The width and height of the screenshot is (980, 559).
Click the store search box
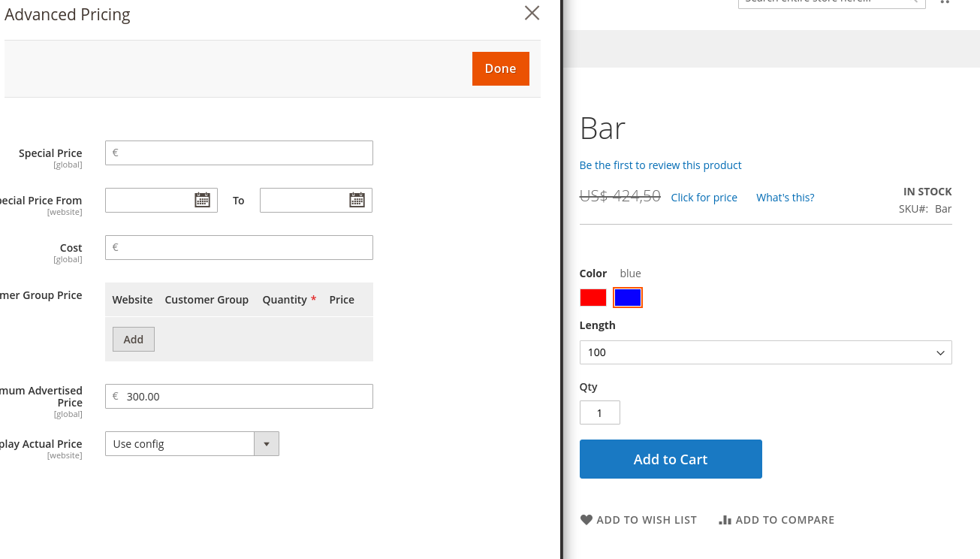832,3
